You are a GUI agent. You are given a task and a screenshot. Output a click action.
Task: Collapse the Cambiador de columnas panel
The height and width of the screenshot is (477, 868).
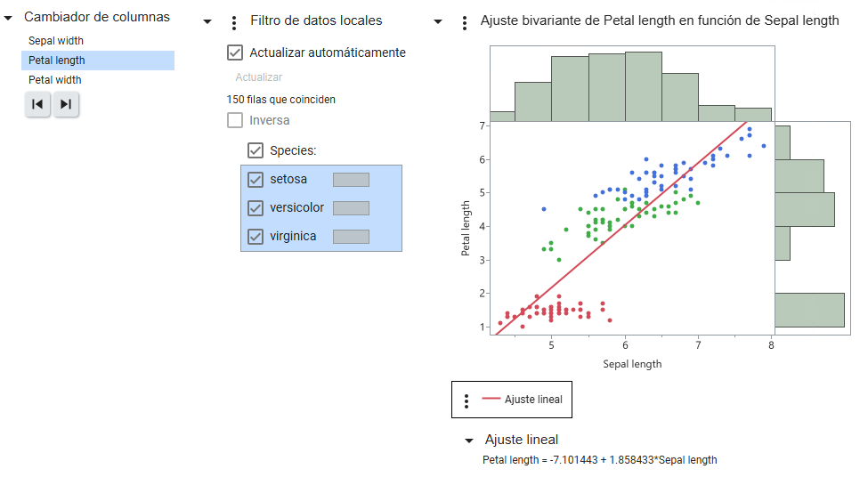point(8,18)
